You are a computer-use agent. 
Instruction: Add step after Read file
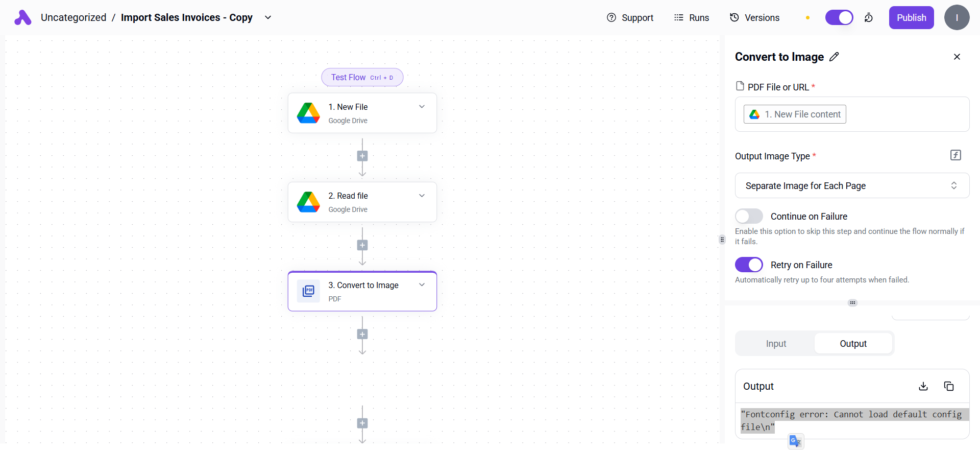point(362,245)
